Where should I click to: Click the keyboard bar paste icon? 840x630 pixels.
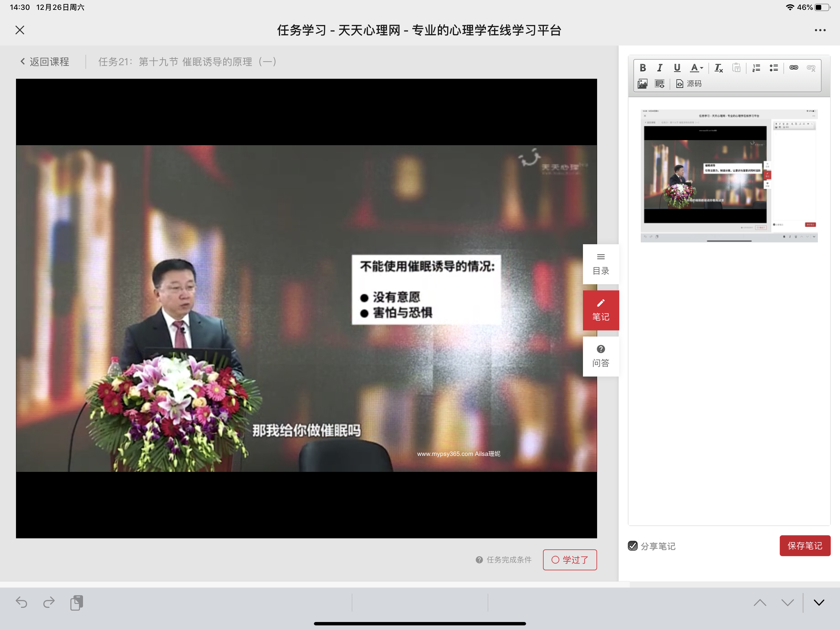76,603
